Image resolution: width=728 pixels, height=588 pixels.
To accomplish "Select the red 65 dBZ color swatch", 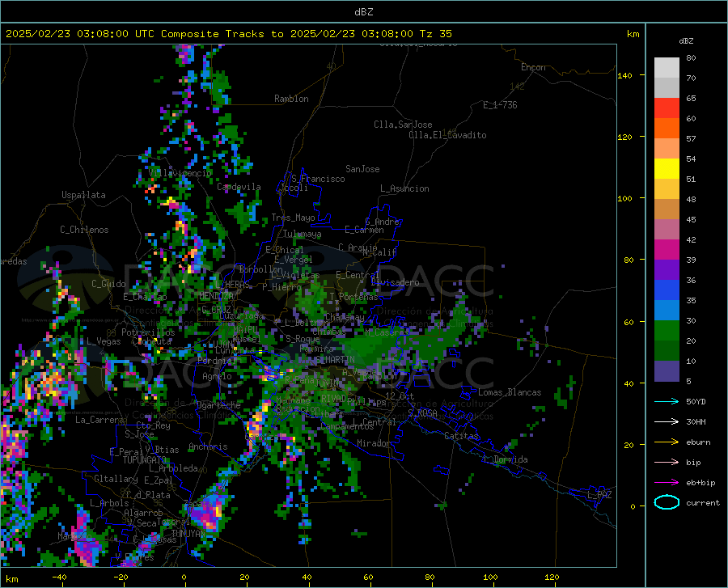I will pyautogui.click(x=667, y=108).
